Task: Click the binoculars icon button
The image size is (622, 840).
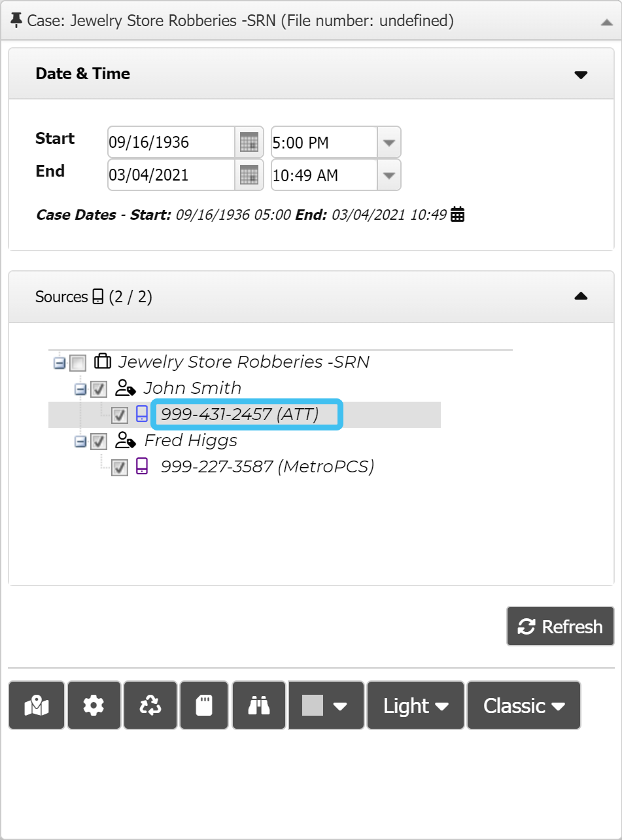Action: [x=259, y=705]
